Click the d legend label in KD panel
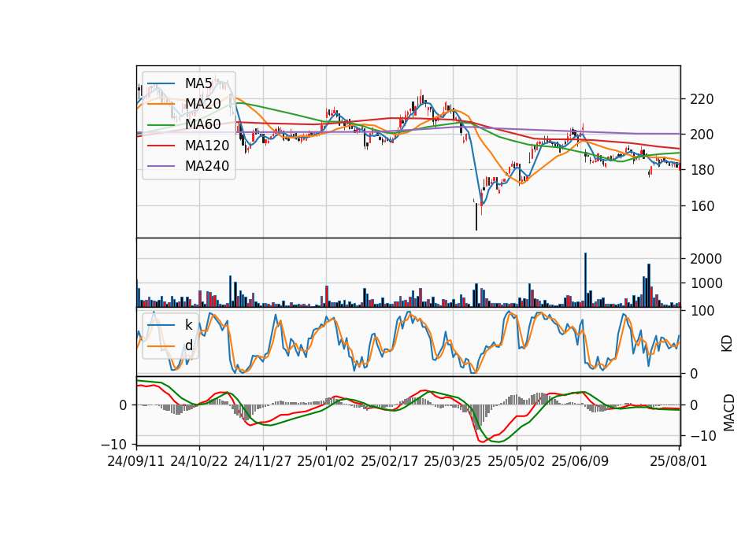 pyautogui.click(x=189, y=345)
